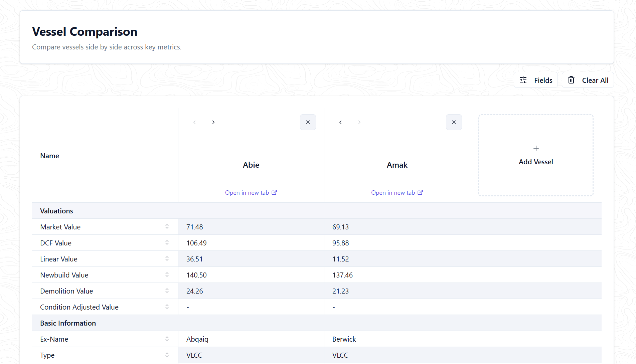Select Amak demolition value 21.23
Viewport: 636px width, 364px height.
point(340,291)
